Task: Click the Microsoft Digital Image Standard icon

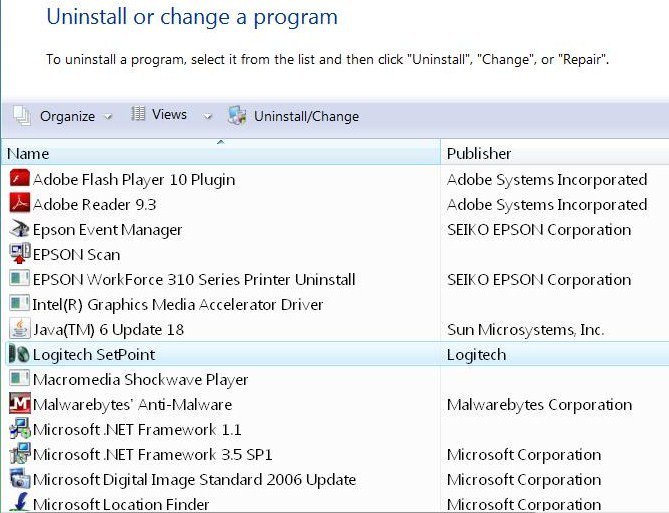Action: [x=20, y=478]
